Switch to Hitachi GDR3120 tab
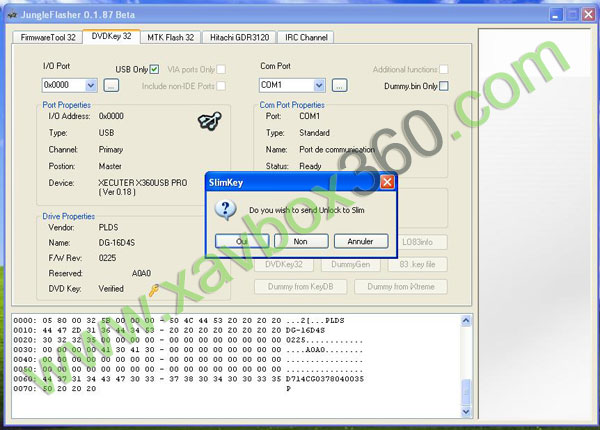 click(x=240, y=37)
